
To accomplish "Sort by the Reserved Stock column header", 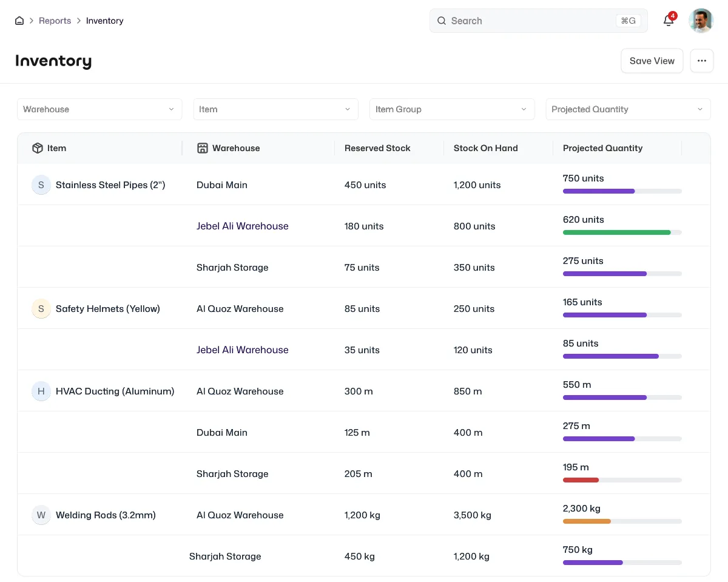I will (377, 148).
